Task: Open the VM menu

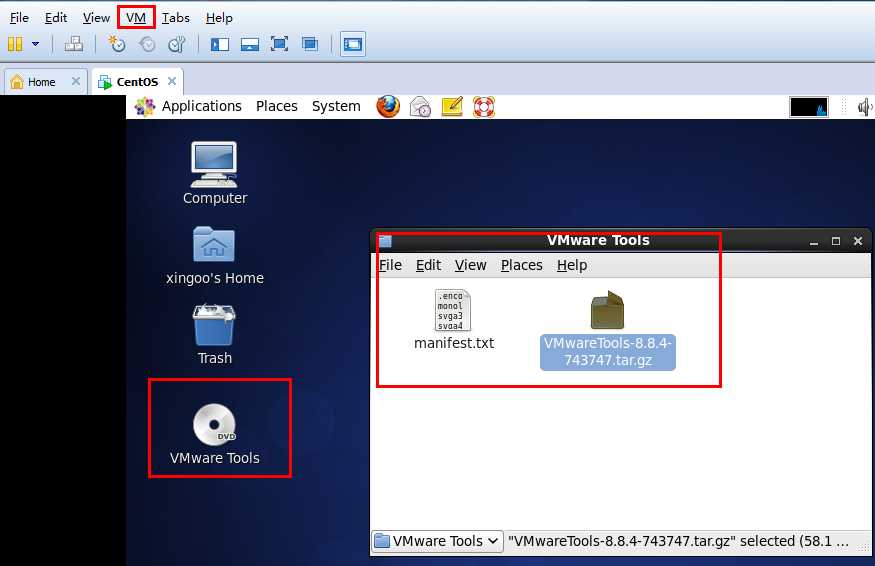Action: [x=136, y=18]
